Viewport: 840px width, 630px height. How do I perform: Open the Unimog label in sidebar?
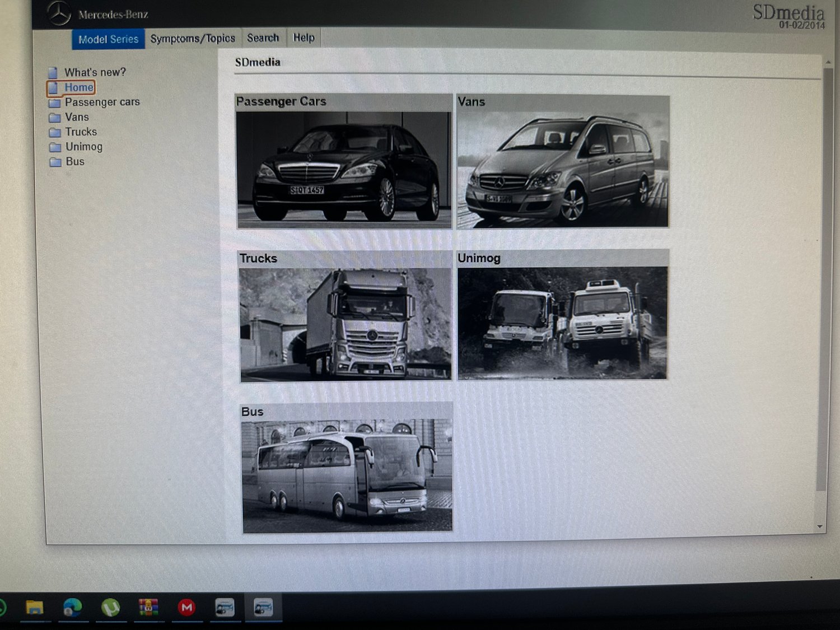pyautogui.click(x=84, y=147)
